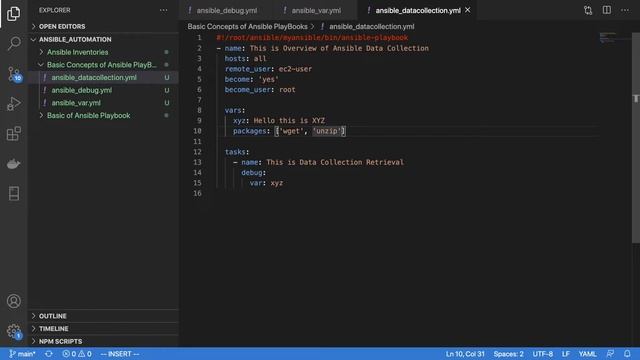Collapse Basic Concepts of Ansible PlayBooks folder
This screenshot has width=640, height=360.
coord(103,65)
